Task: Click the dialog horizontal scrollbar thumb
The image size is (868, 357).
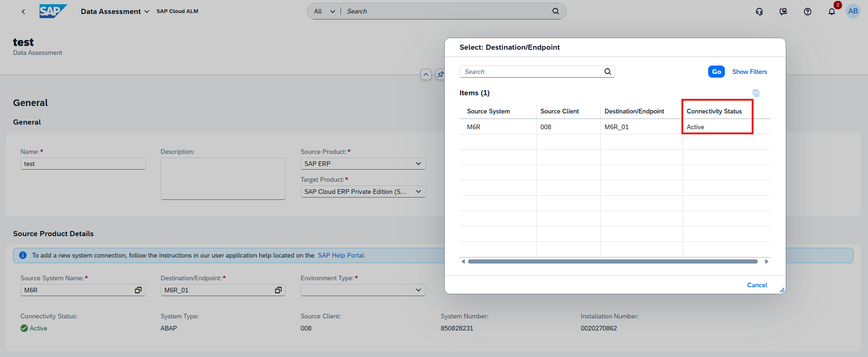Action: [x=613, y=261]
